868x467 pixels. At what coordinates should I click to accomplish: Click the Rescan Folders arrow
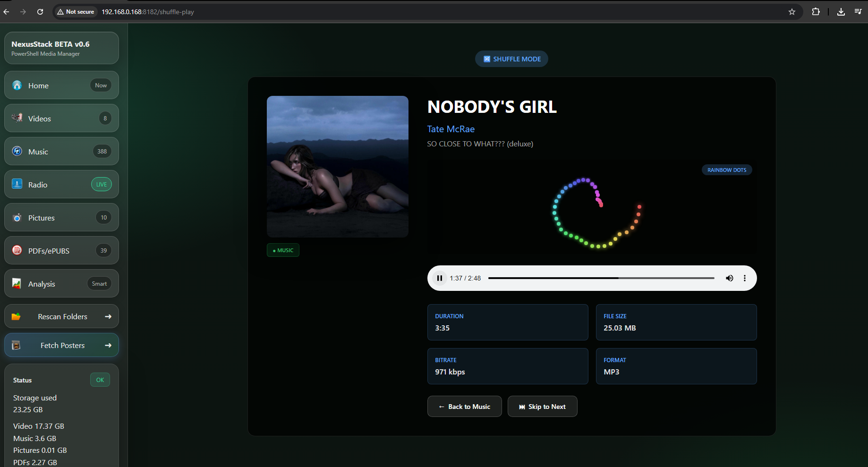108,316
